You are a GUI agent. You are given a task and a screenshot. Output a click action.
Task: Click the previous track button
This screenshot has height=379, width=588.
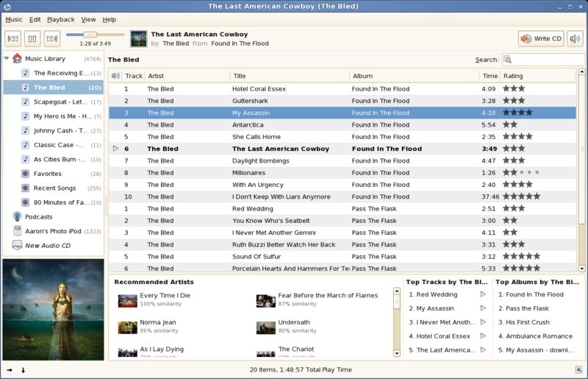[13, 38]
